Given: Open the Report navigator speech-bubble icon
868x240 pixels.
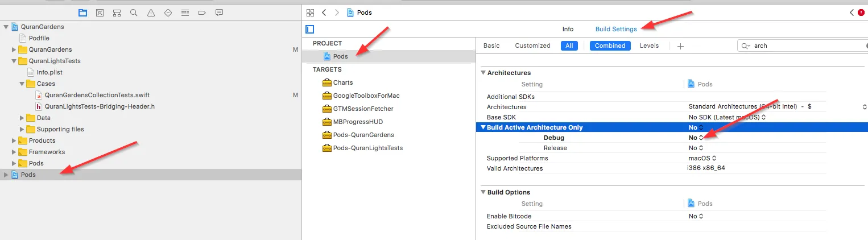Looking at the screenshot, I should (x=219, y=13).
